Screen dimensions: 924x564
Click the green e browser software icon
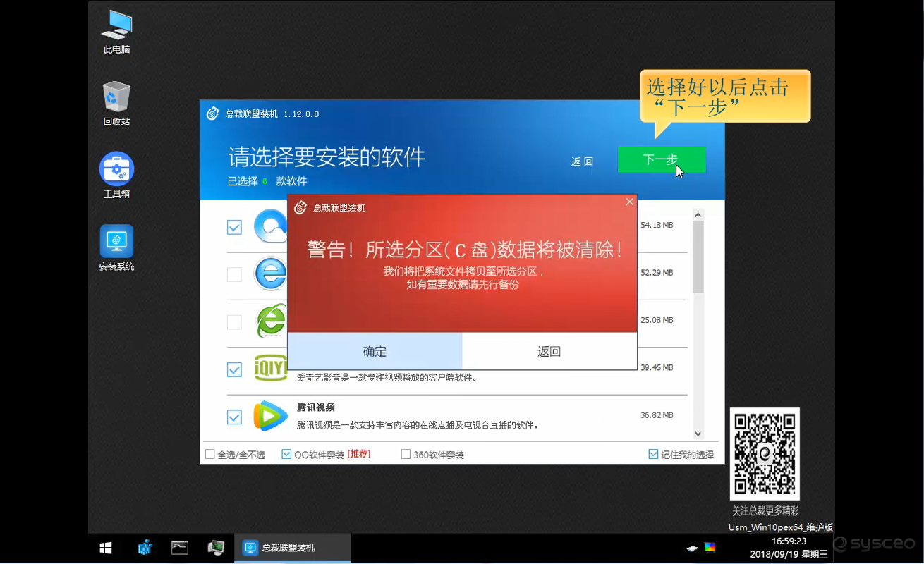pos(271,321)
